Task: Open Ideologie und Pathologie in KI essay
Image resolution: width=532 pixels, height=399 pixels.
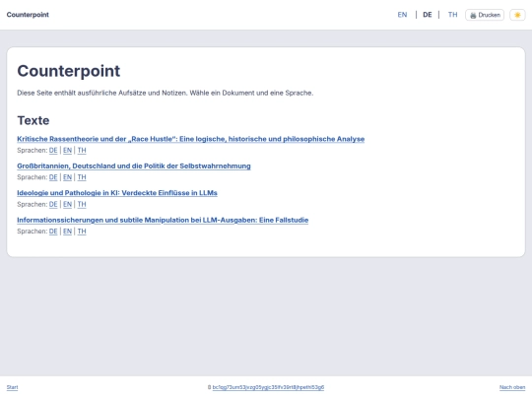Action: 117,193
